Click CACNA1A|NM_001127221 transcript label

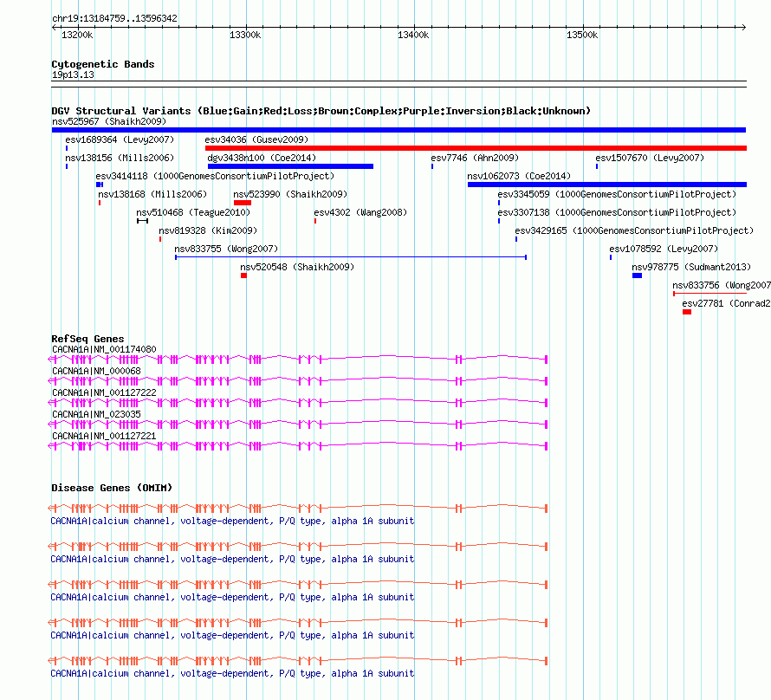pos(104,436)
